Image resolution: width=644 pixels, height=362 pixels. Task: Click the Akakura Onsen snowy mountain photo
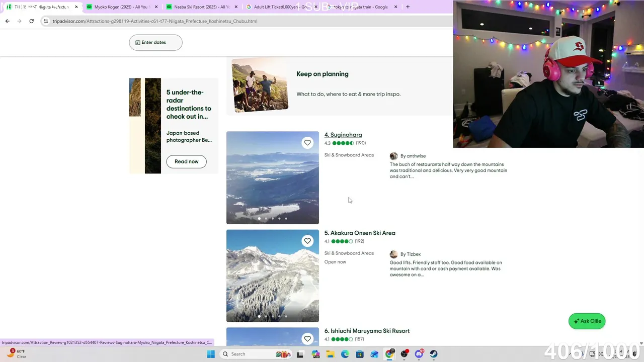273,276
